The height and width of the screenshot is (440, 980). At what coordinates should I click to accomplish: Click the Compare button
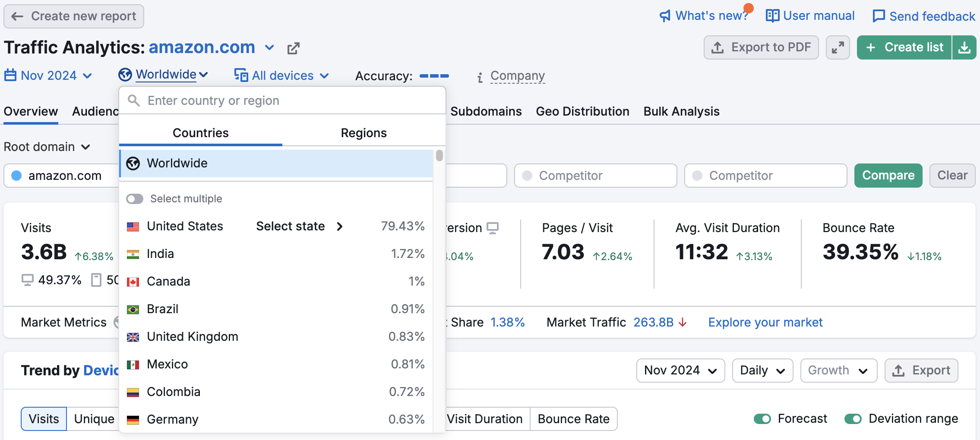tap(888, 176)
